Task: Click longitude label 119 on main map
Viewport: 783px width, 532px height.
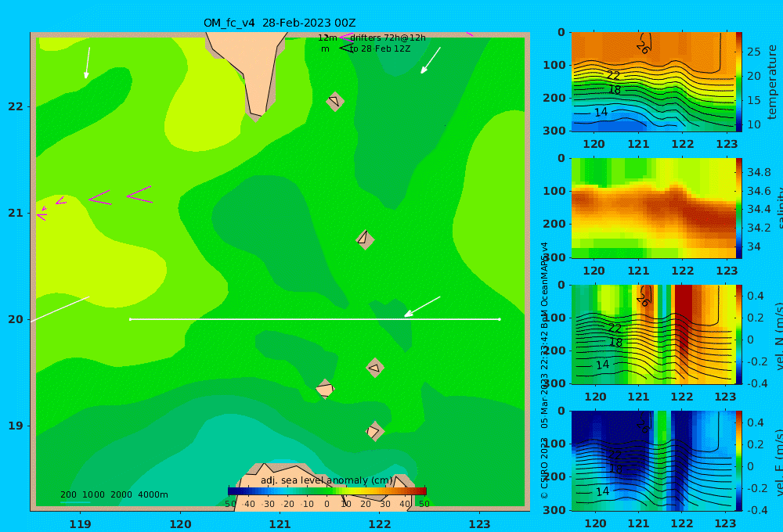Action: coord(80,524)
